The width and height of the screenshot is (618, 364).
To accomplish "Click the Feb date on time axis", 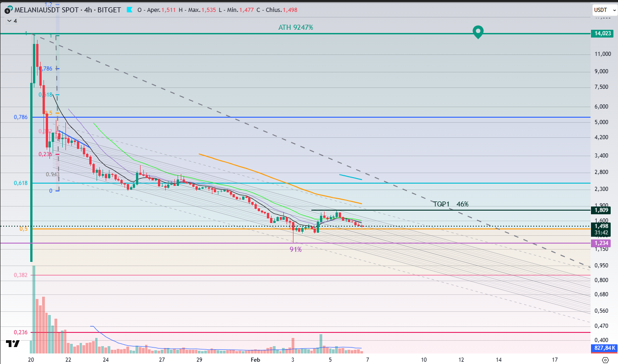I will coord(255,360).
